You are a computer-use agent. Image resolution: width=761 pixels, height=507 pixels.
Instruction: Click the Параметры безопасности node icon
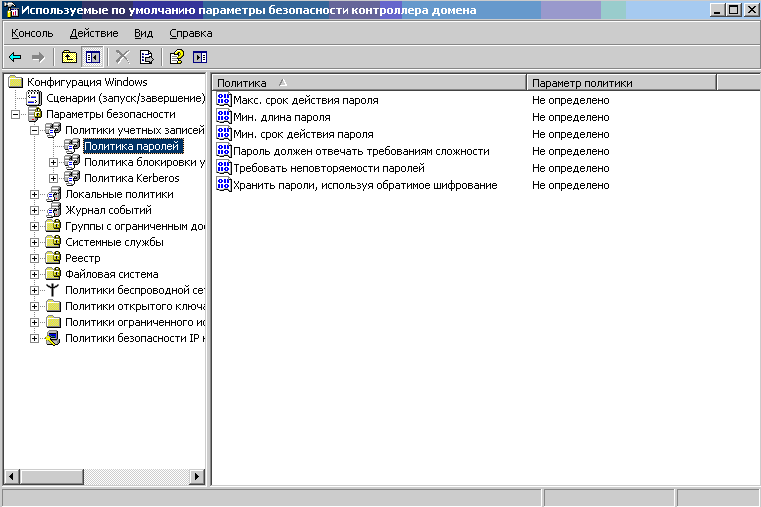(x=35, y=114)
